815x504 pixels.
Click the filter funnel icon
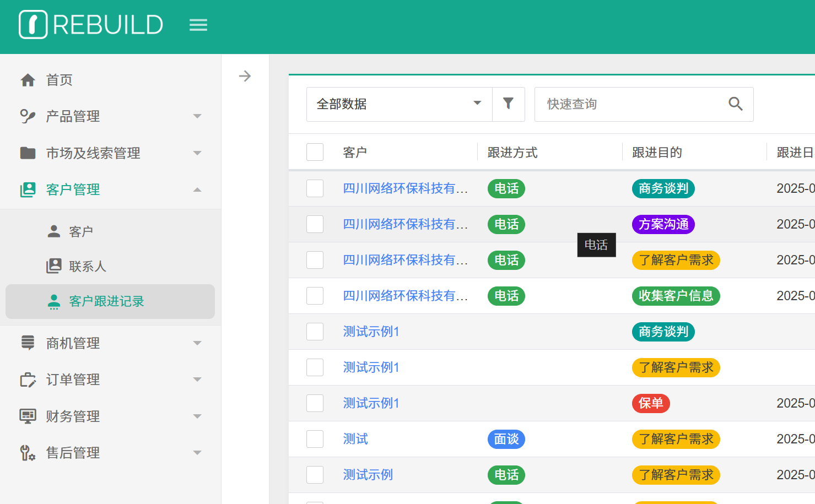coord(508,104)
